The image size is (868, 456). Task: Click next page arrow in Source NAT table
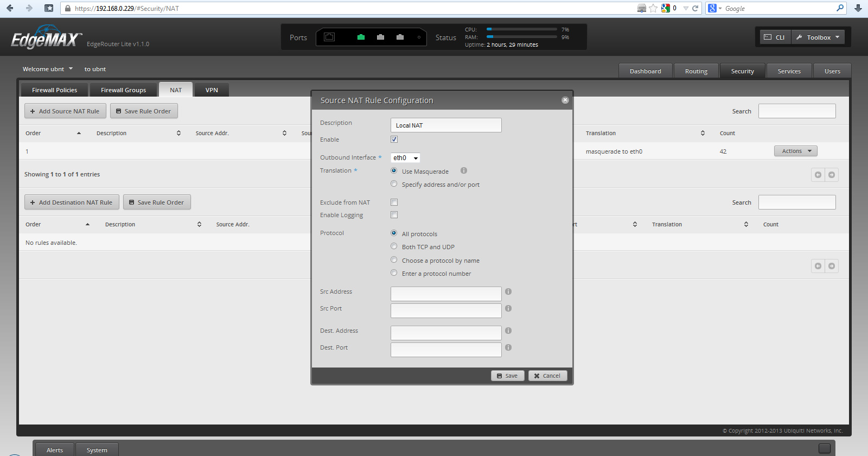[x=832, y=175]
